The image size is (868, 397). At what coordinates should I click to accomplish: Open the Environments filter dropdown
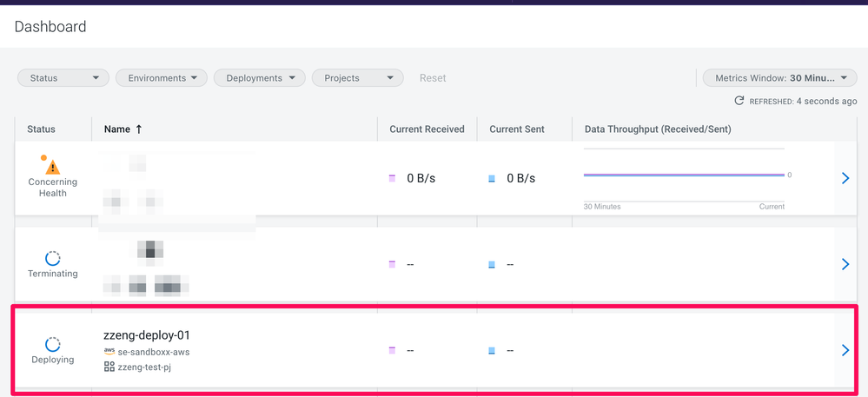161,78
